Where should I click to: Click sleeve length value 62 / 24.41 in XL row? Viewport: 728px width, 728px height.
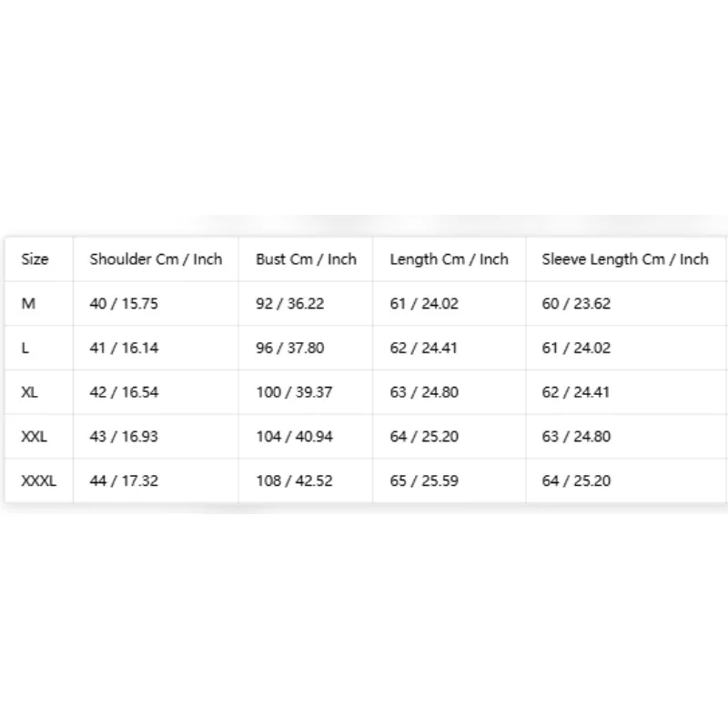pyautogui.click(x=576, y=392)
